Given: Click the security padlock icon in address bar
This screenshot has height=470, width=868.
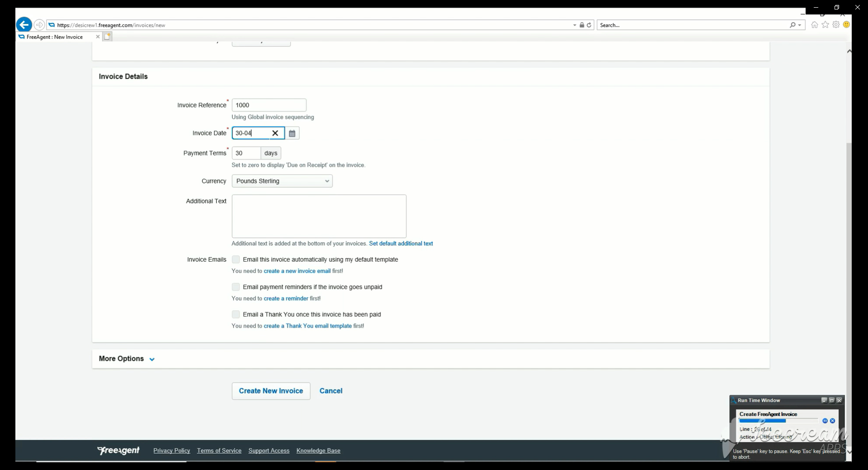Looking at the screenshot, I should click(582, 25).
